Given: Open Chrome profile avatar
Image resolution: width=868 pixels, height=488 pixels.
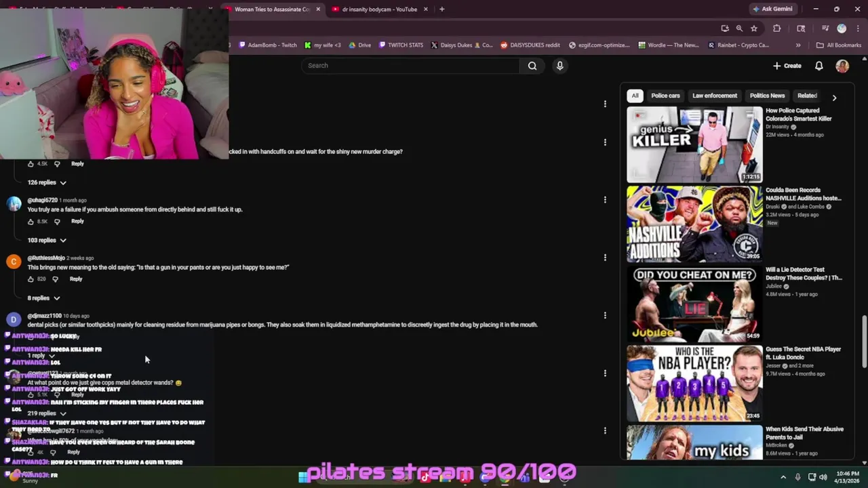Looking at the screenshot, I should pyautogui.click(x=842, y=28).
